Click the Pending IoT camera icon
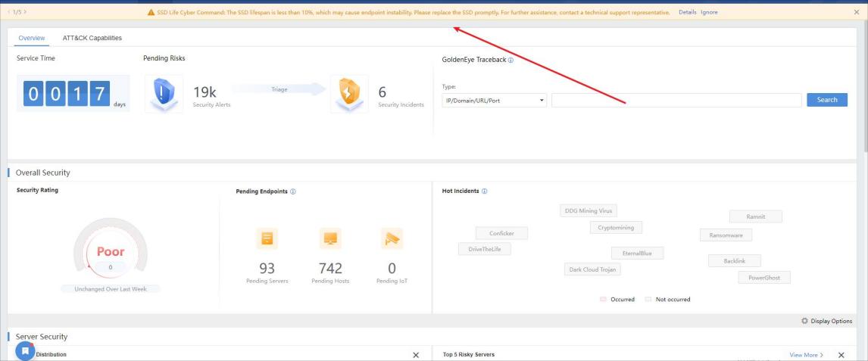 click(392, 238)
